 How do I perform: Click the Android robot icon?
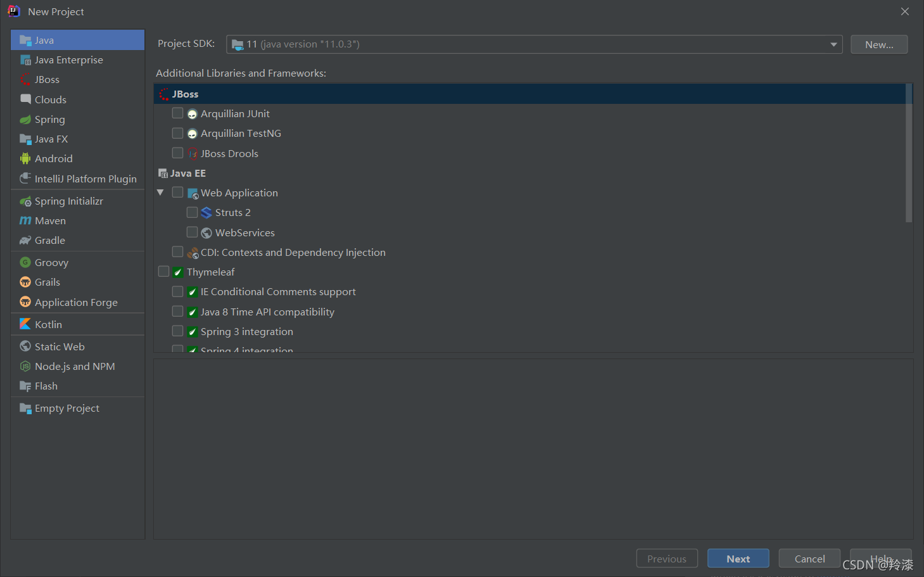click(25, 158)
